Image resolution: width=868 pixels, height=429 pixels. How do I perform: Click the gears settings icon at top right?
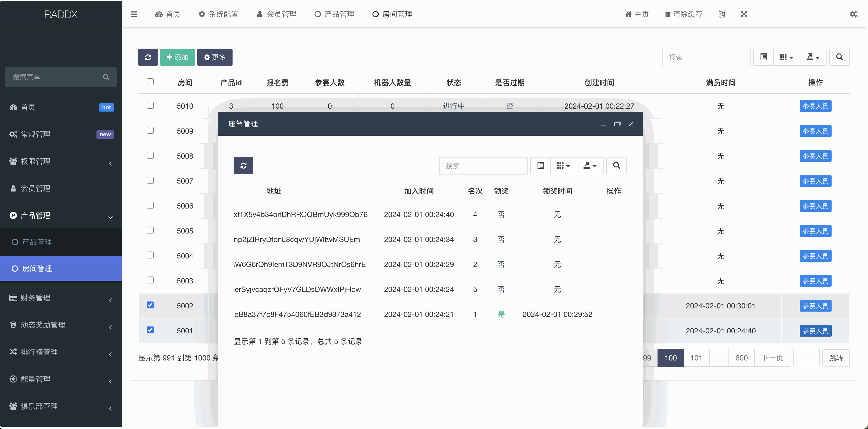(854, 14)
